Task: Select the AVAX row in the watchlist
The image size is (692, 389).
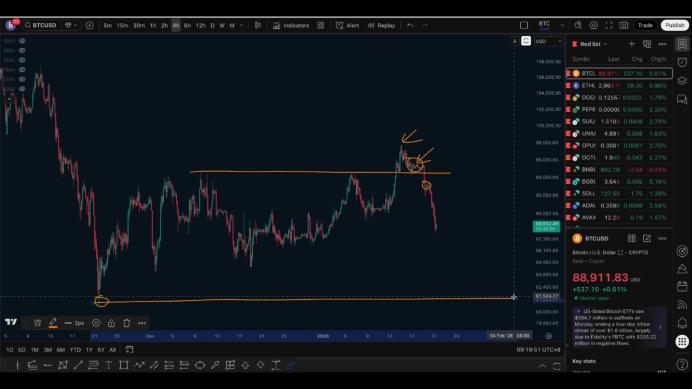Action: click(619, 217)
